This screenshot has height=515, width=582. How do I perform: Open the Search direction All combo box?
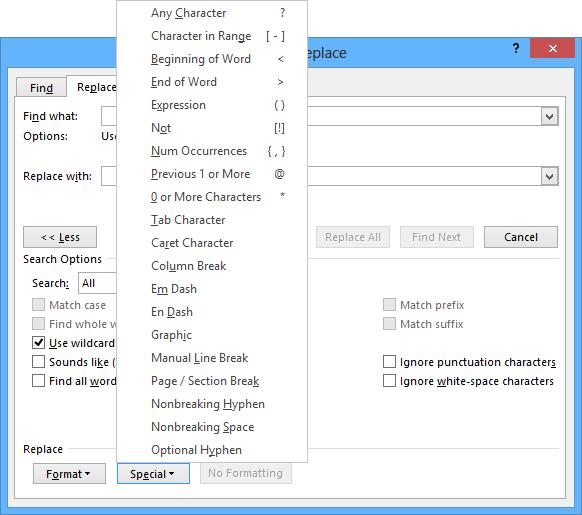[98, 283]
